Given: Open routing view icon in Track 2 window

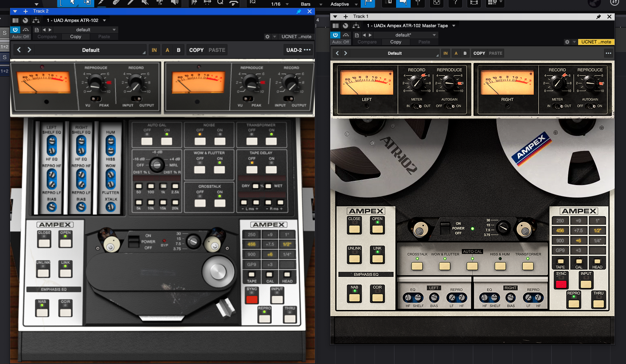Looking at the screenshot, I should click(x=36, y=20).
